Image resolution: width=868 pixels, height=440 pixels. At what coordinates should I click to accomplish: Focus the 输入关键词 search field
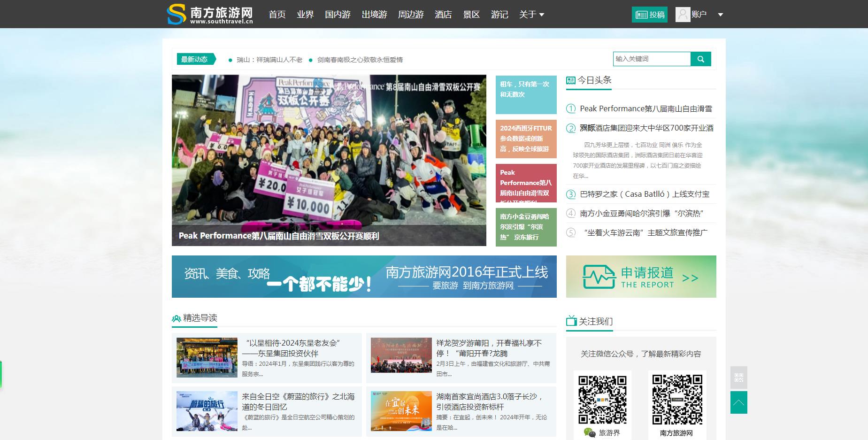click(x=652, y=59)
